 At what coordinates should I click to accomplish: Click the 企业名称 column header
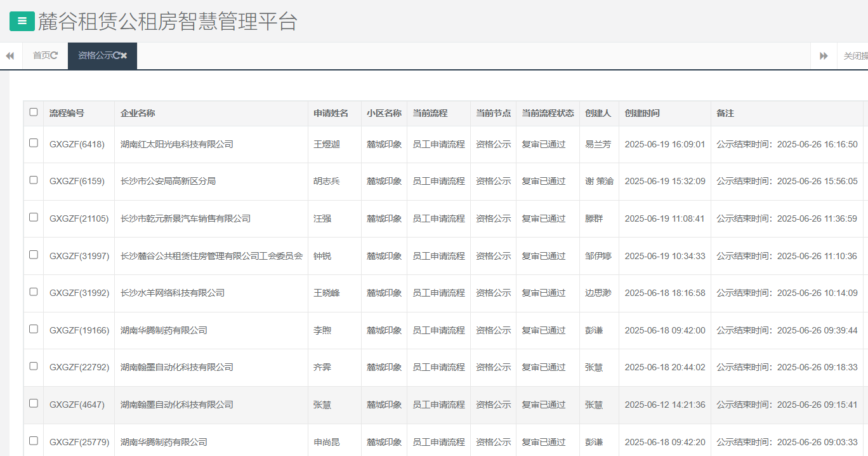[x=138, y=113]
